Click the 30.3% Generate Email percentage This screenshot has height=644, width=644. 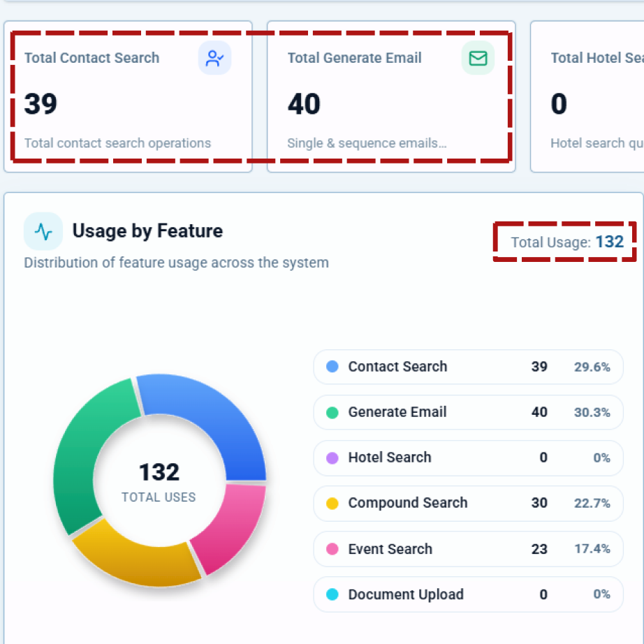pyautogui.click(x=592, y=412)
